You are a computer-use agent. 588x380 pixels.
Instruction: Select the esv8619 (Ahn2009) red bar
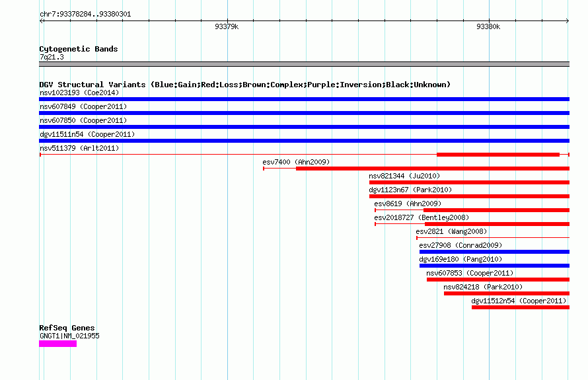pos(497,210)
